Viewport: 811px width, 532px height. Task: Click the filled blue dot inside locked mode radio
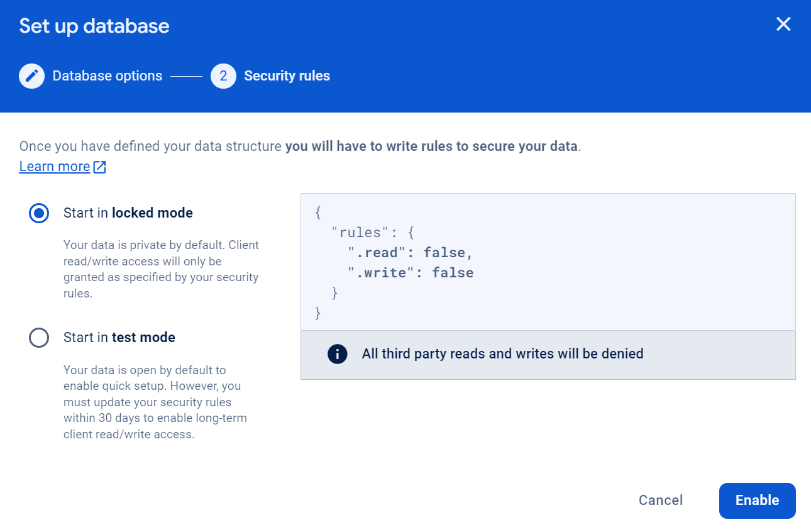click(38, 213)
